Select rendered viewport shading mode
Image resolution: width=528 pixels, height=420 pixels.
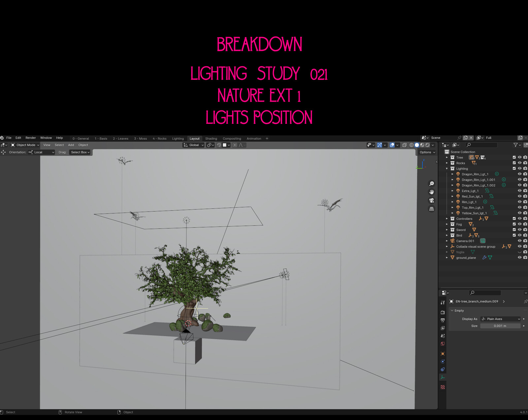coord(427,145)
